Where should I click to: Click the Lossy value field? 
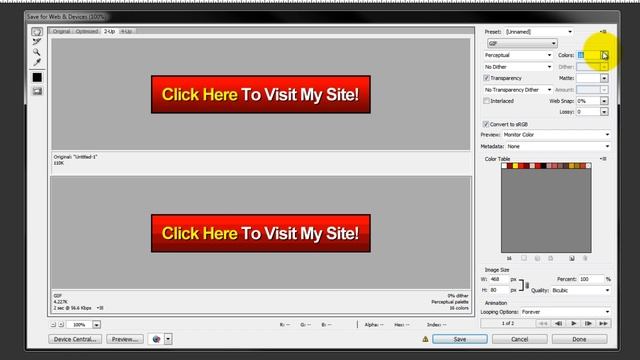point(588,112)
